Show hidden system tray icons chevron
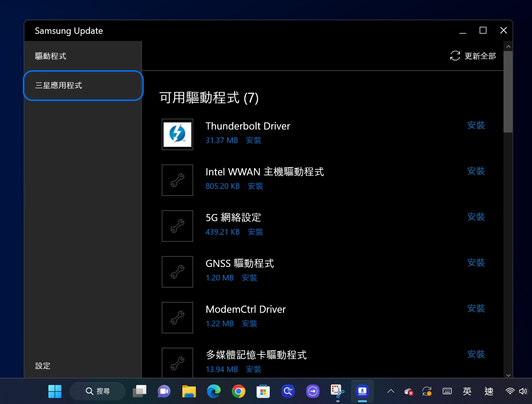This screenshot has height=404, width=532. coord(391,391)
